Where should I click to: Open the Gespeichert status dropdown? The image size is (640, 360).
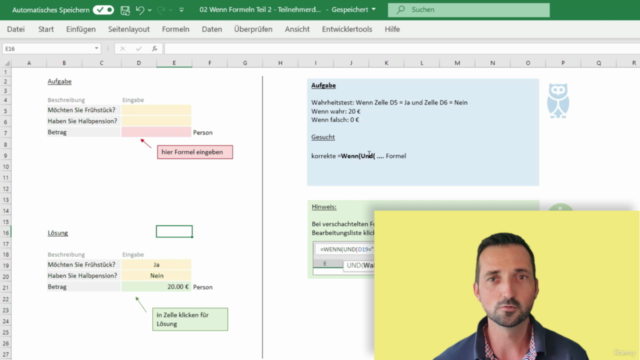point(373,9)
